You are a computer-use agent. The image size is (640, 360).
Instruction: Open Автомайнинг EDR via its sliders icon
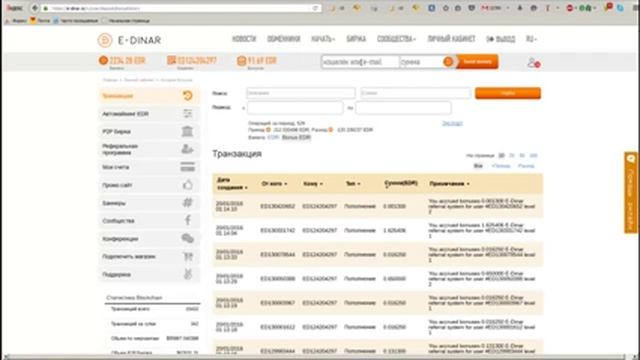click(187, 113)
